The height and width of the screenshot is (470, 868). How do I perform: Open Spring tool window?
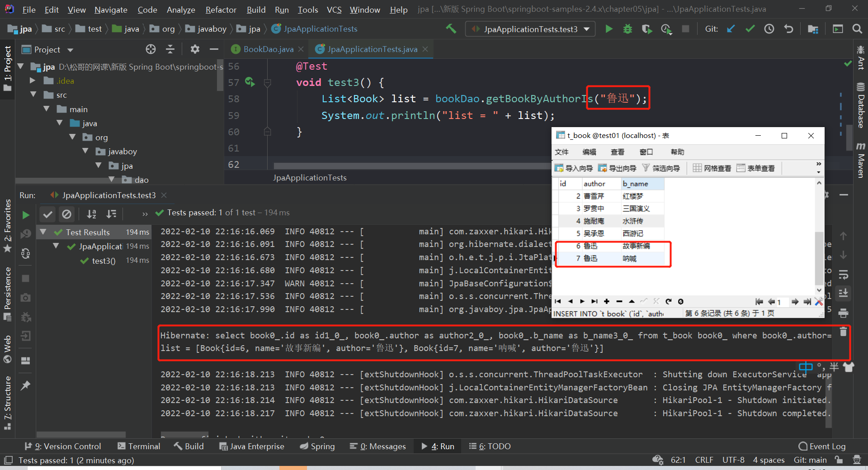pos(317,446)
